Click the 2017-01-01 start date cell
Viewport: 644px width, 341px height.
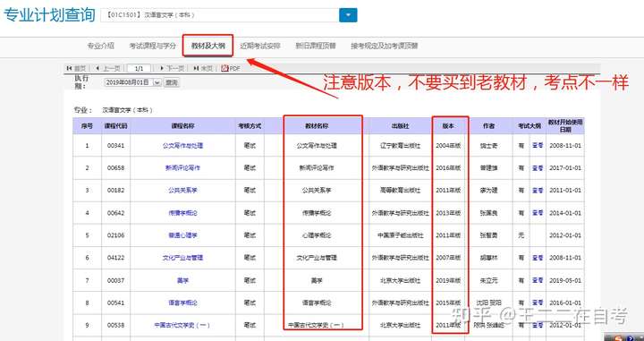[565, 168]
